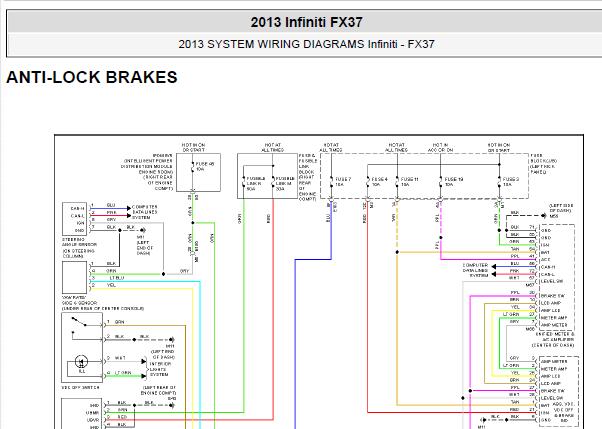Click the "CAN-H" pin inside steering angle sensor
602x429 pixels.
(77, 209)
